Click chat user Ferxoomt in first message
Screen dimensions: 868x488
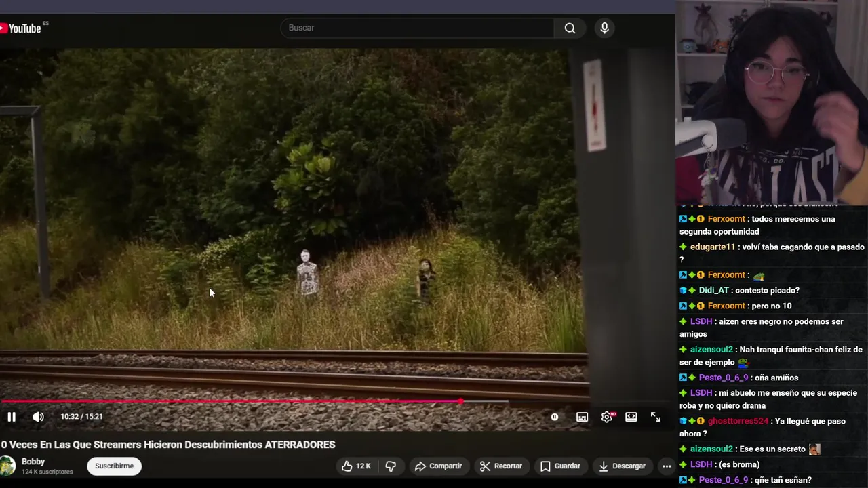[x=726, y=219]
